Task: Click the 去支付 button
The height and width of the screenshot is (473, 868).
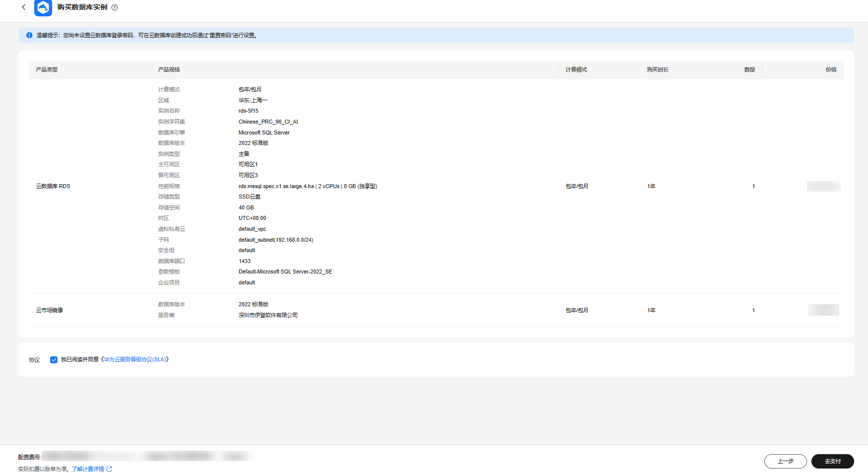Action: click(832, 461)
